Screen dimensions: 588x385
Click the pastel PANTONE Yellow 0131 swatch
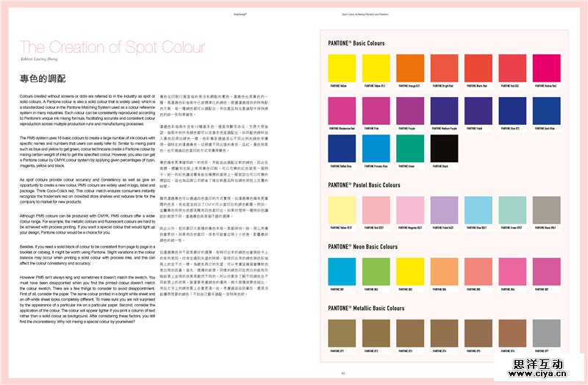[342, 209]
